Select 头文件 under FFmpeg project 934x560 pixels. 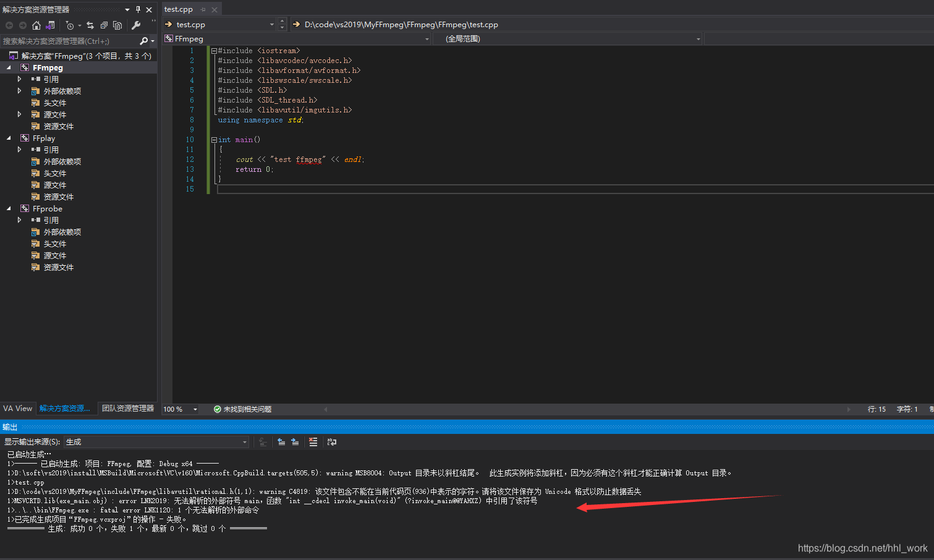click(55, 103)
